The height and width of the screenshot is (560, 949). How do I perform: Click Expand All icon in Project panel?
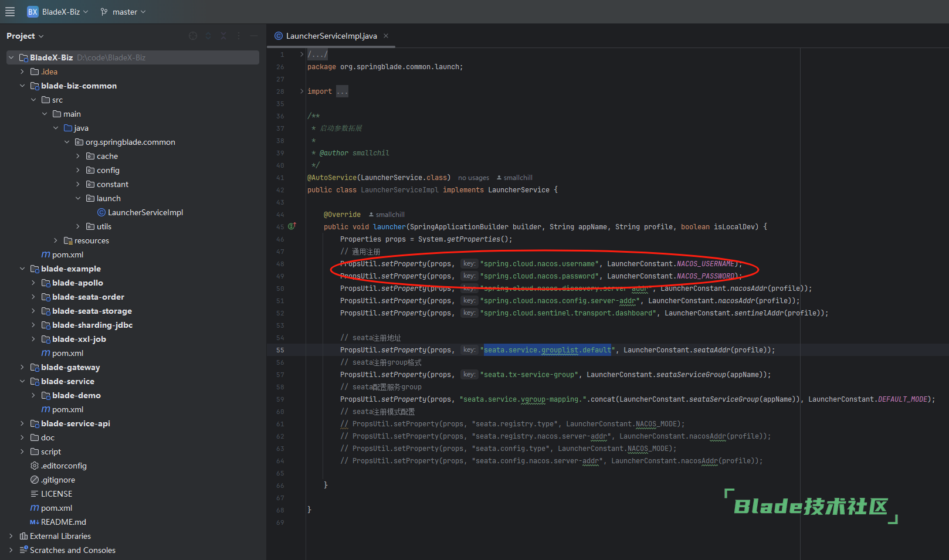pyautogui.click(x=208, y=36)
